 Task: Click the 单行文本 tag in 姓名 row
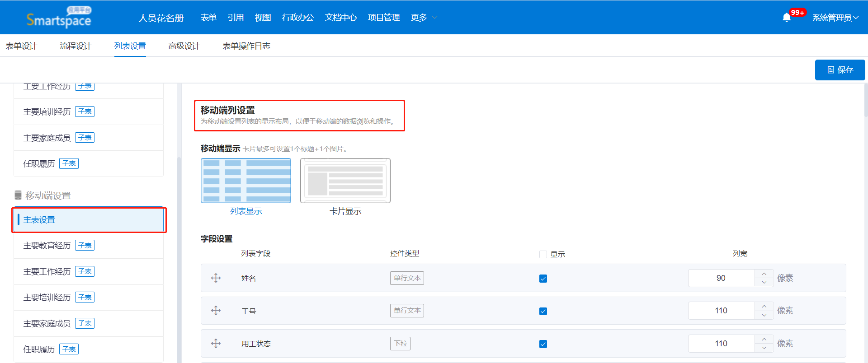click(x=407, y=278)
